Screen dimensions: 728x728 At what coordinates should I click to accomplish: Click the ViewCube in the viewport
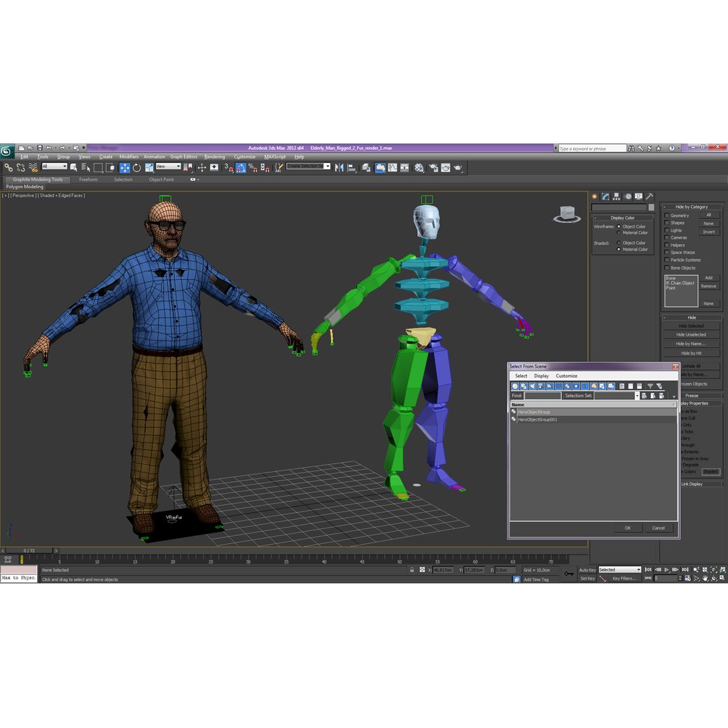click(567, 214)
